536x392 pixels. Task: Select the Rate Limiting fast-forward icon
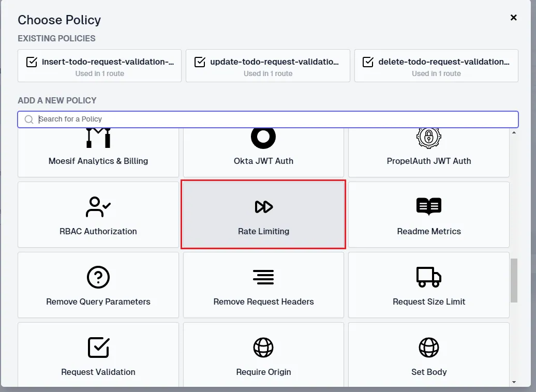tap(263, 207)
